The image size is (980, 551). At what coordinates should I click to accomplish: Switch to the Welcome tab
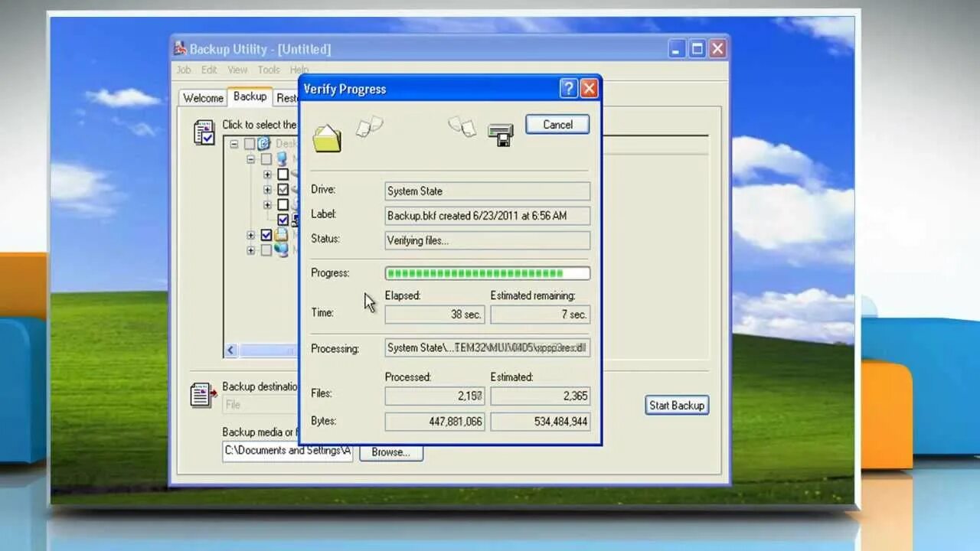point(203,98)
